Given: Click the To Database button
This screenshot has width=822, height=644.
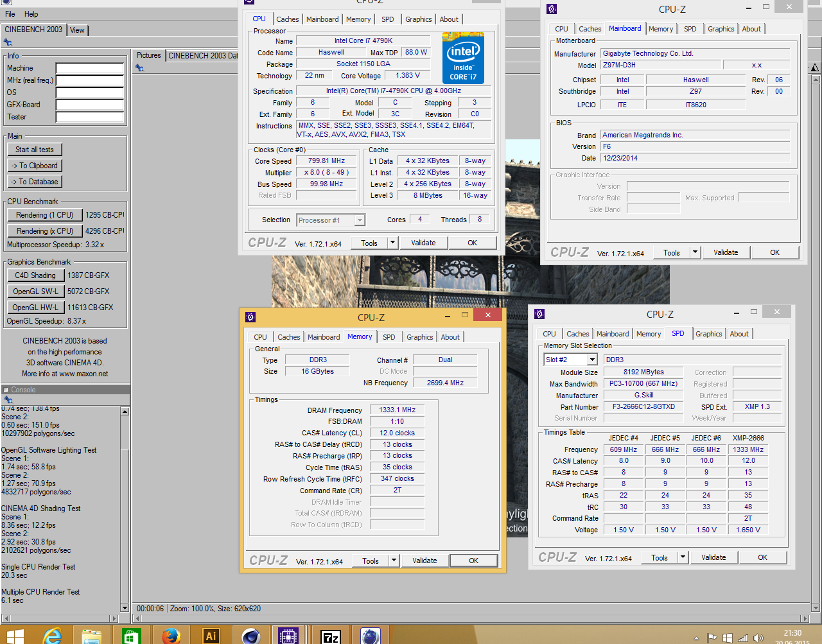Looking at the screenshot, I should click(35, 182).
